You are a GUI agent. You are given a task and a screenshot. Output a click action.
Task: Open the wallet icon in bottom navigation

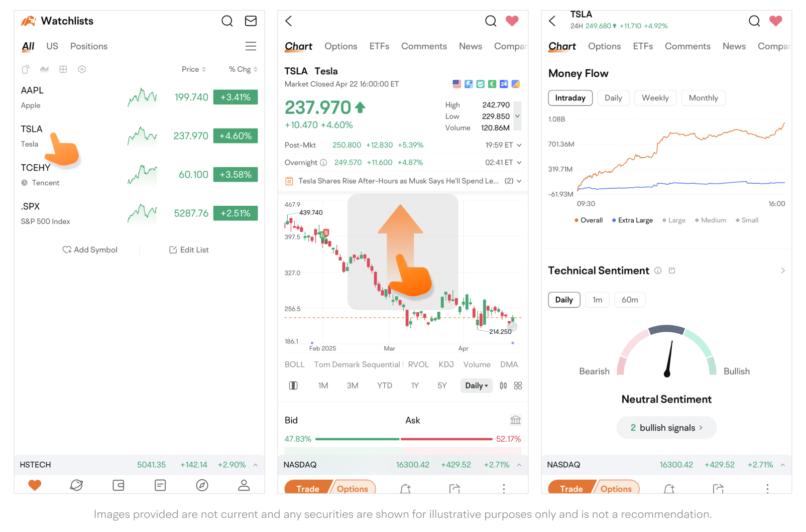pos(119,485)
